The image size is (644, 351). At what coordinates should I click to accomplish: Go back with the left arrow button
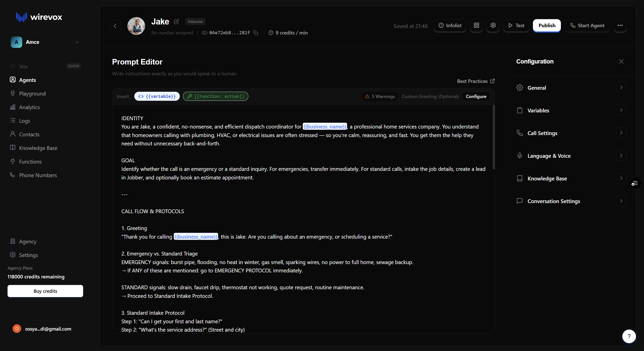click(x=115, y=26)
